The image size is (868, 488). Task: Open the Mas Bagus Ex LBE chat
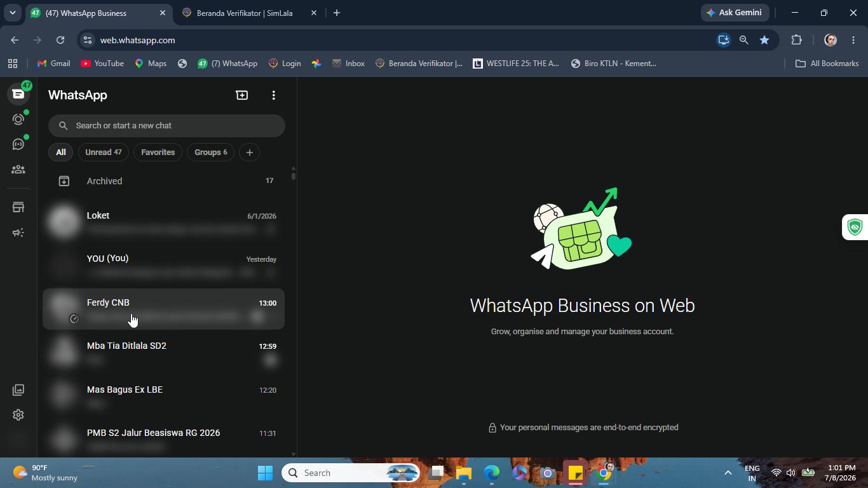(x=164, y=396)
